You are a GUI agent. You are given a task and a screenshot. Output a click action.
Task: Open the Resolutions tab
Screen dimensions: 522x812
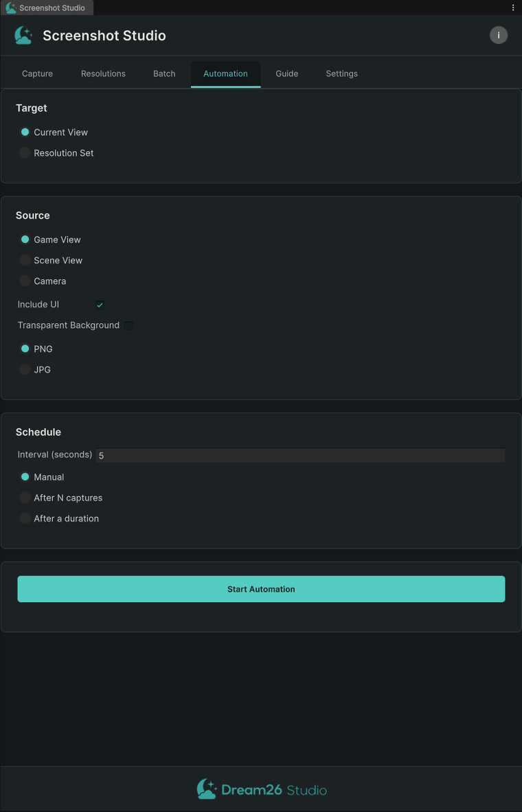tap(103, 73)
